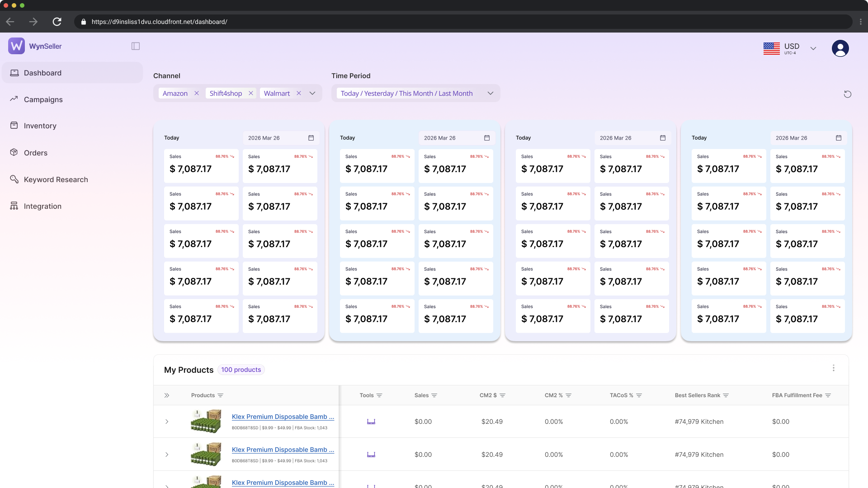Open the calendar icon in the first Today card
Viewport: 868px width, 488px height.
pyautogui.click(x=311, y=138)
